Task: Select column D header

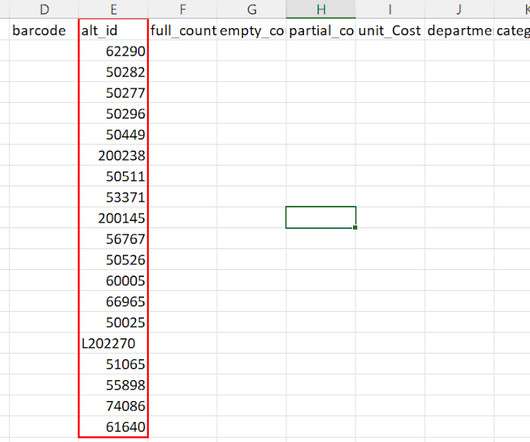Action: 44,9
